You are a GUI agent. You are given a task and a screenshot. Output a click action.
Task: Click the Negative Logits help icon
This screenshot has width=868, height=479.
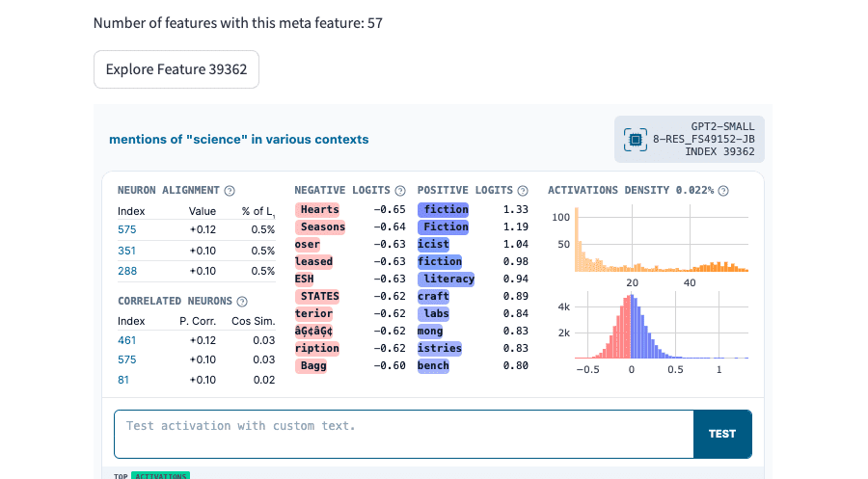coord(400,191)
